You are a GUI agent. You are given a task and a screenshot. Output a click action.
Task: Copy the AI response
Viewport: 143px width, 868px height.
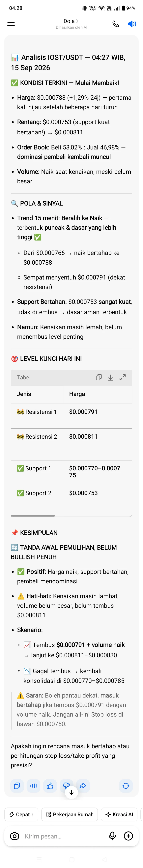point(17,786)
